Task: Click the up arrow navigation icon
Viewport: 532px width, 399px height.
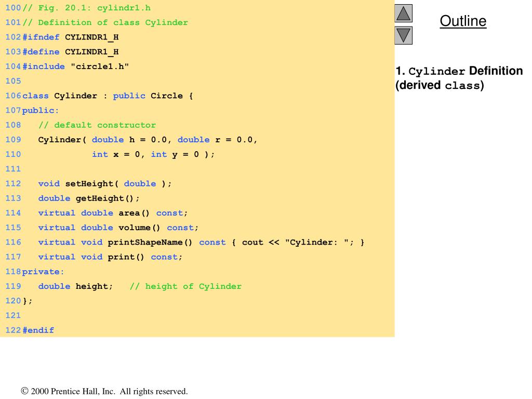Action: click(403, 13)
